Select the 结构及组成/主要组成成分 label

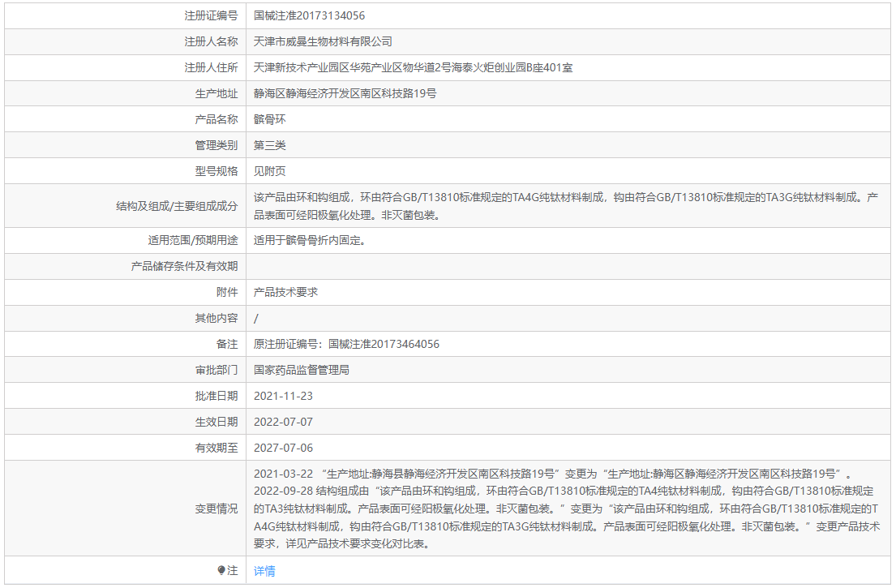[x=177, y=206]
